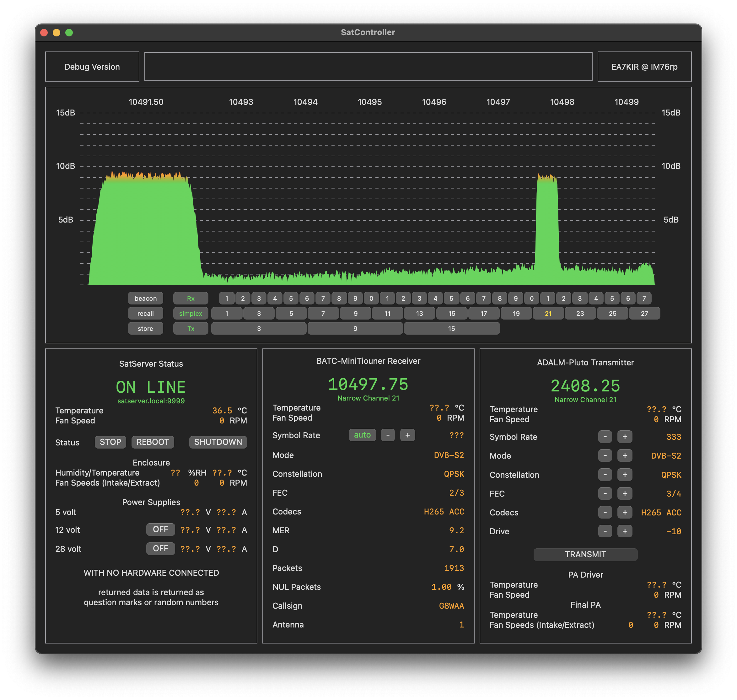
Task: Click the TRANSMIT button
Action: point(585,554)
